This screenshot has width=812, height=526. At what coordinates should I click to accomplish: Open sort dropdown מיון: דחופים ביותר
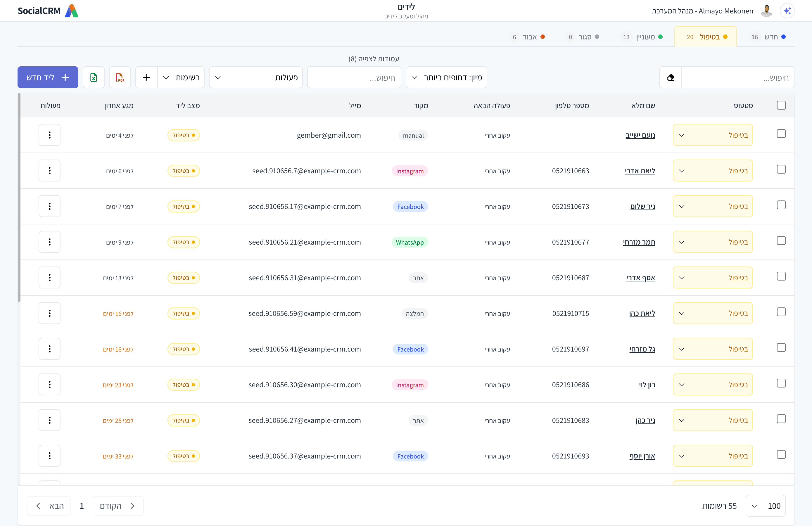coord(446,77)
